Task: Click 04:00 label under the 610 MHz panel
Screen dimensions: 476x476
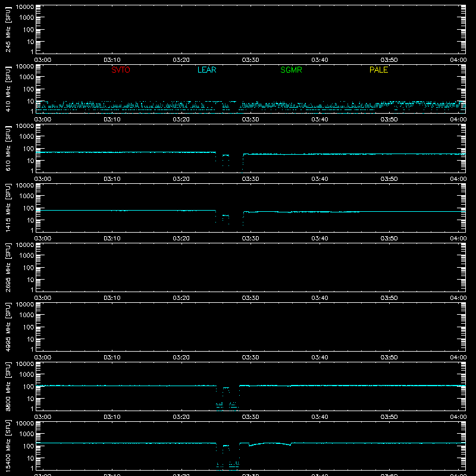Action: [x=458, y=179]
